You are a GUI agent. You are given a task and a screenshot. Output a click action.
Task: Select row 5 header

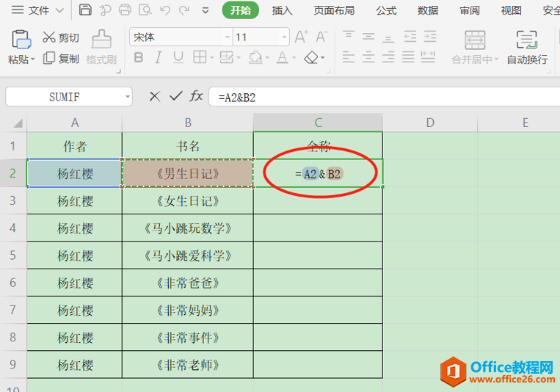(13, 255)
